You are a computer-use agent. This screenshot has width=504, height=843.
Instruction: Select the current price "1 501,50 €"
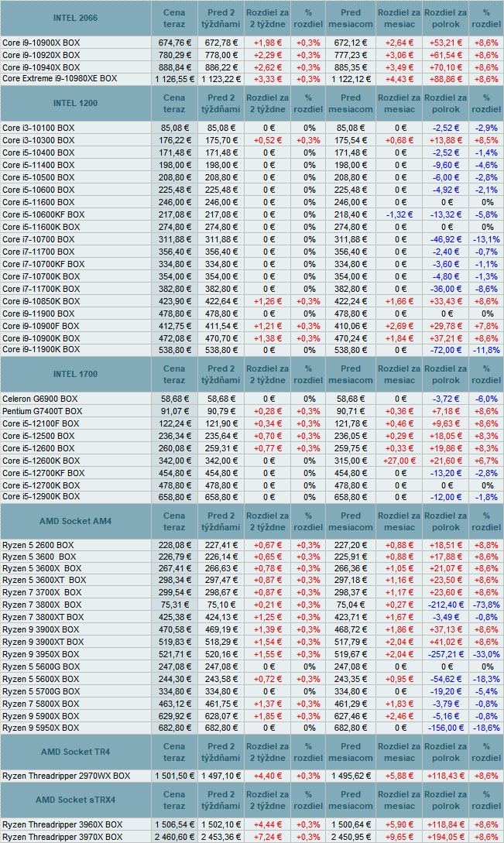click(x=174, y=776)
